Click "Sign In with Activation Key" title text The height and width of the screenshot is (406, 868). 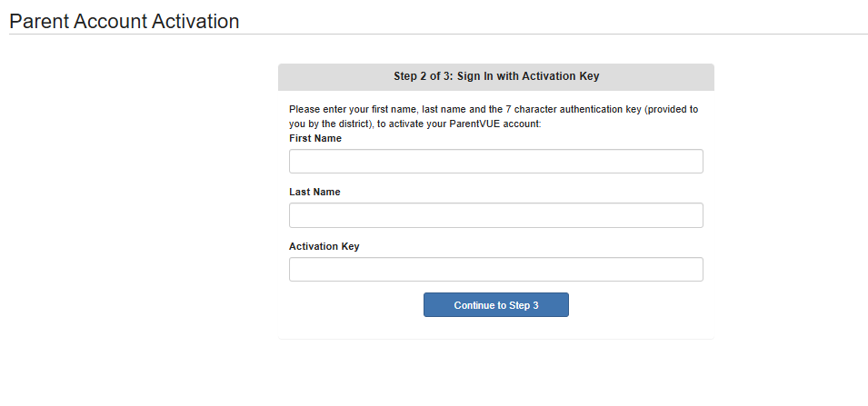click(528, 77)
